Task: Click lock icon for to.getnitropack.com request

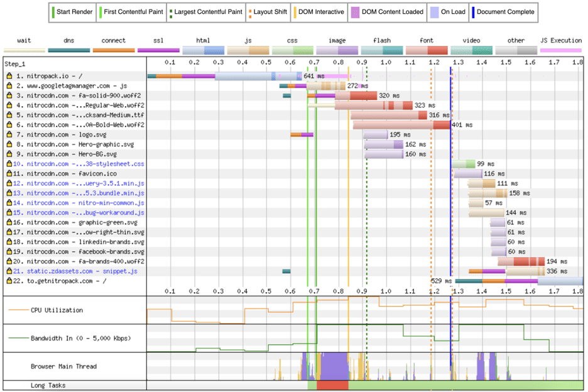Action: (9, 281)
